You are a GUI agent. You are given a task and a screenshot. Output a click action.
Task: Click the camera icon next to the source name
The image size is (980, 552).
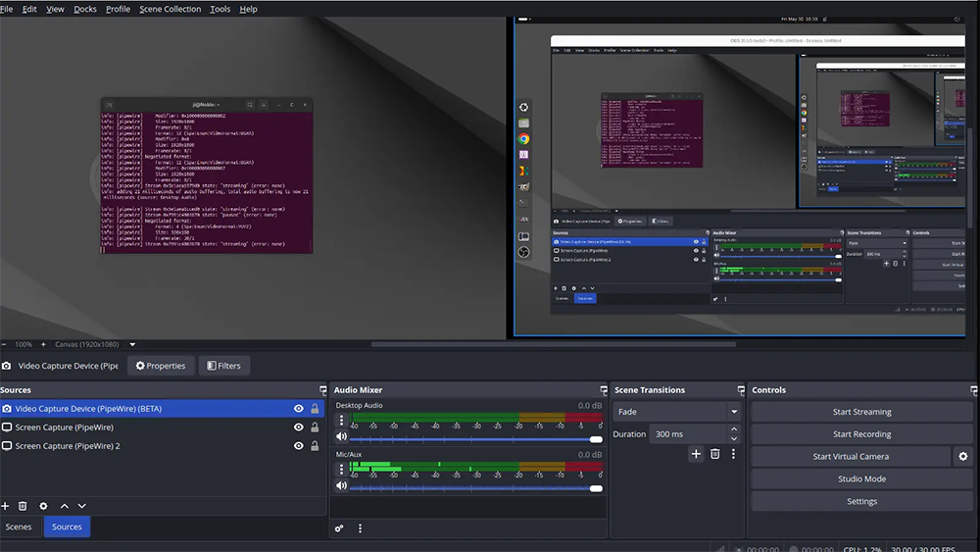[x=6, y=366]
